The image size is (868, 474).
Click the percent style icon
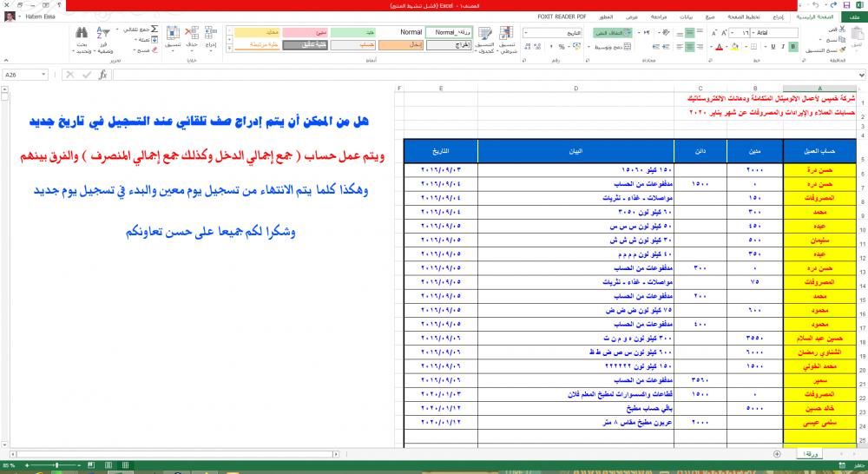(x=562, y=47)
